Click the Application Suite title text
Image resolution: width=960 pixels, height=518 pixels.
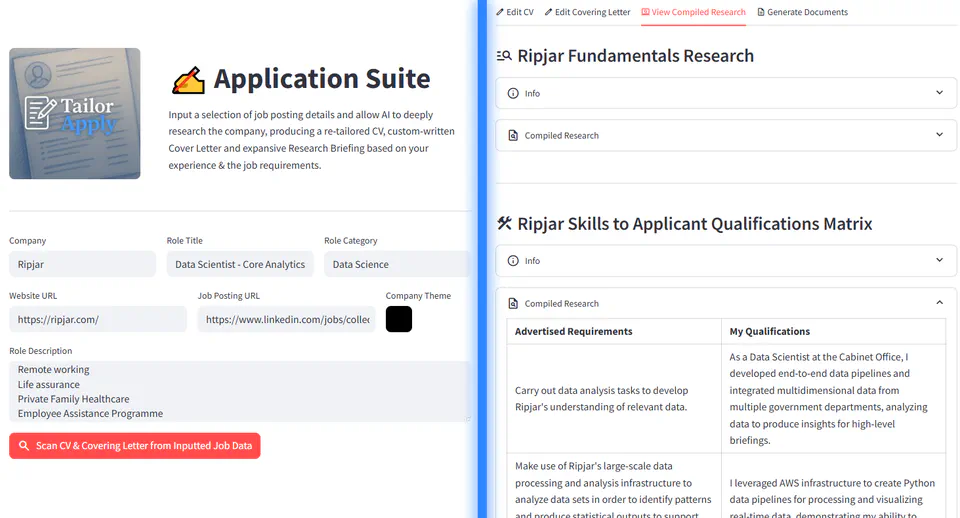pos(322,79)
